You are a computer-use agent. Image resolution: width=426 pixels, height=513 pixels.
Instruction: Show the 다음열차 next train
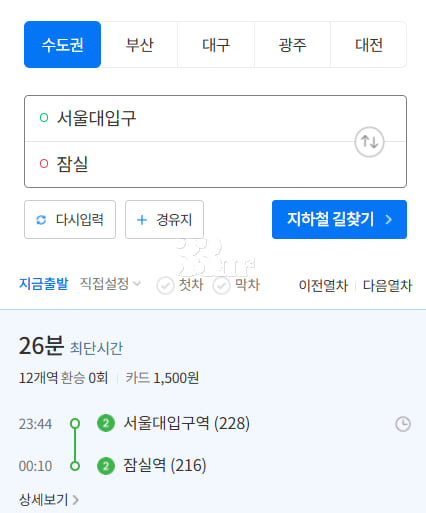click(387, 286)
